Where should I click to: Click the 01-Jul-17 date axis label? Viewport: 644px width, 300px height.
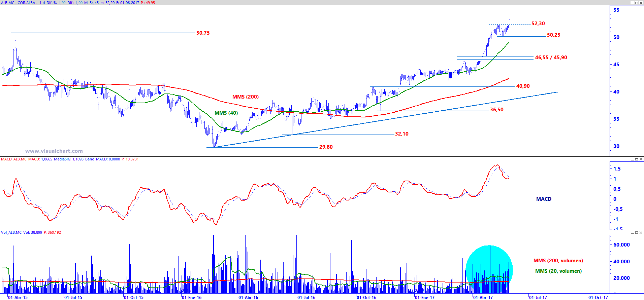[538, 297]
